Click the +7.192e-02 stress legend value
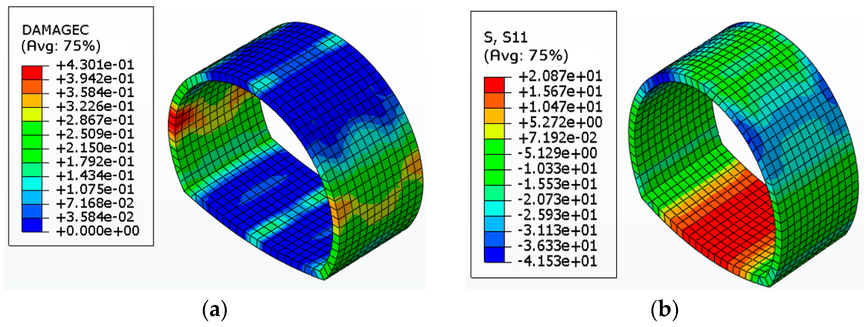Image resolution: width=868 pixels, height=327 pixels. [557, 138]
